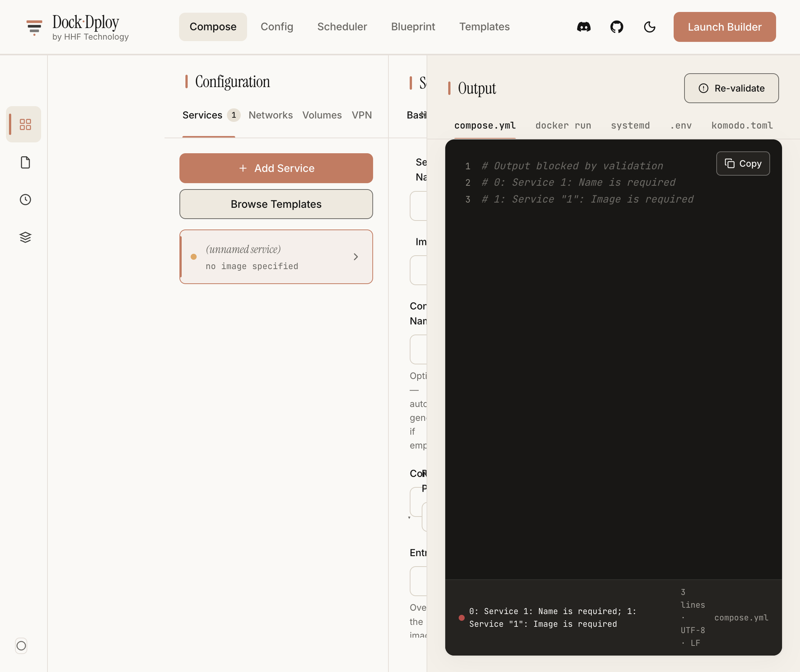Click the validation error message in status bar
The image size is (800, 672).
click(553, 618)
